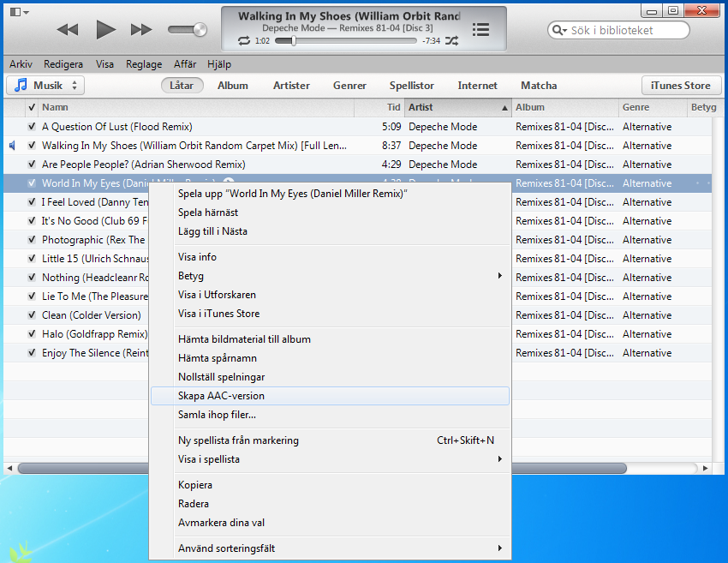This screenshot has width=728, height=563.
Task: Click the speaker now-playing icon
Action: 13,146
